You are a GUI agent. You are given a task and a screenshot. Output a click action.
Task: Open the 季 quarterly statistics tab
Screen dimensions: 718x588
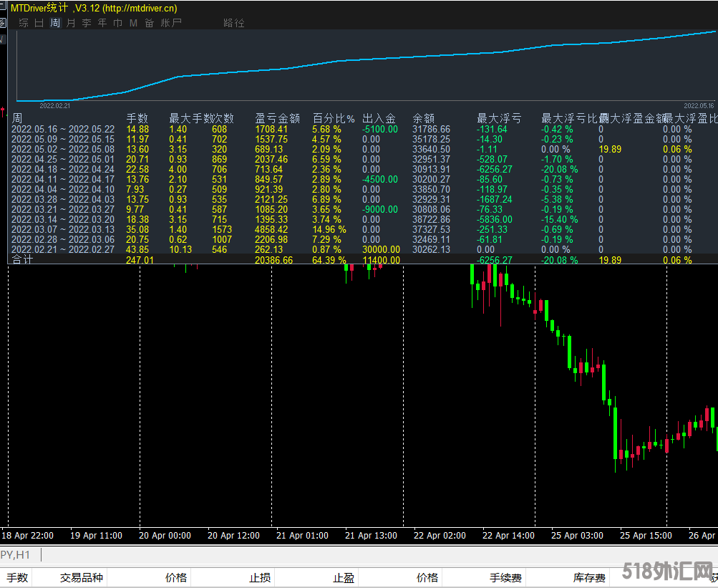(x=87, y=23)
